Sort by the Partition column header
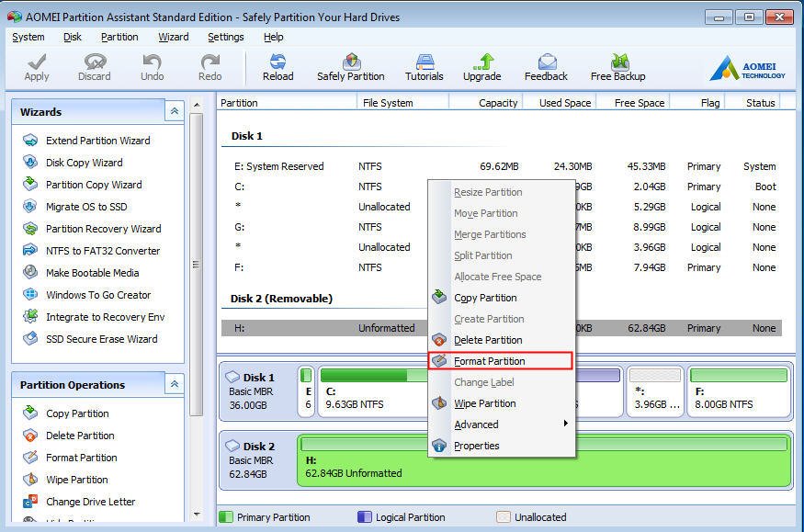The width and height of the screenshot is (804, 532). tap(287, 103)
